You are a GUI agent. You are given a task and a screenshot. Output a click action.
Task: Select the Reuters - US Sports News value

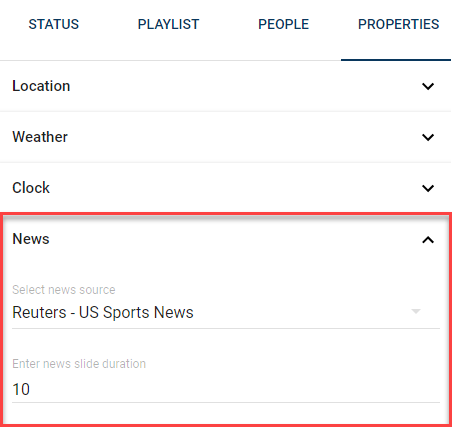[103, 312]
